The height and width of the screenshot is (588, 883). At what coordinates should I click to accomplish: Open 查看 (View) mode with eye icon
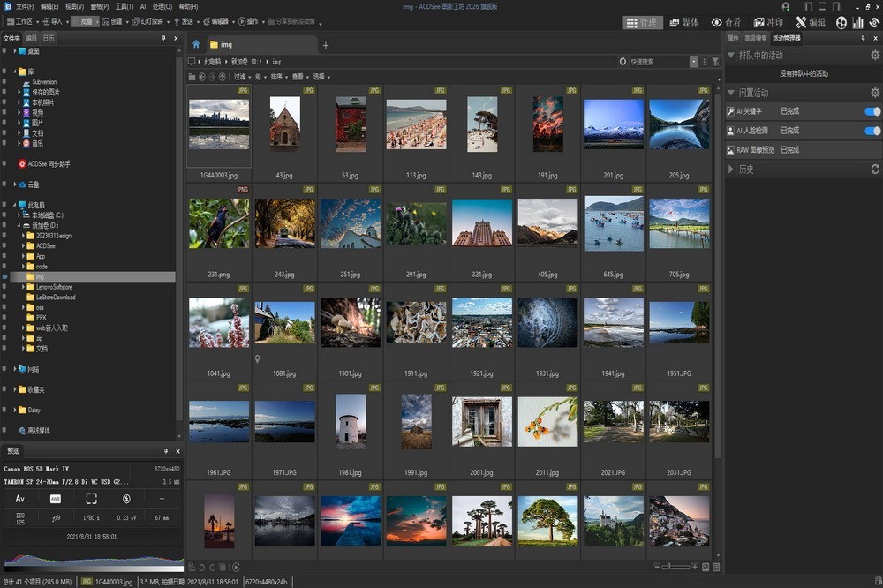click(x=726, y=22)
